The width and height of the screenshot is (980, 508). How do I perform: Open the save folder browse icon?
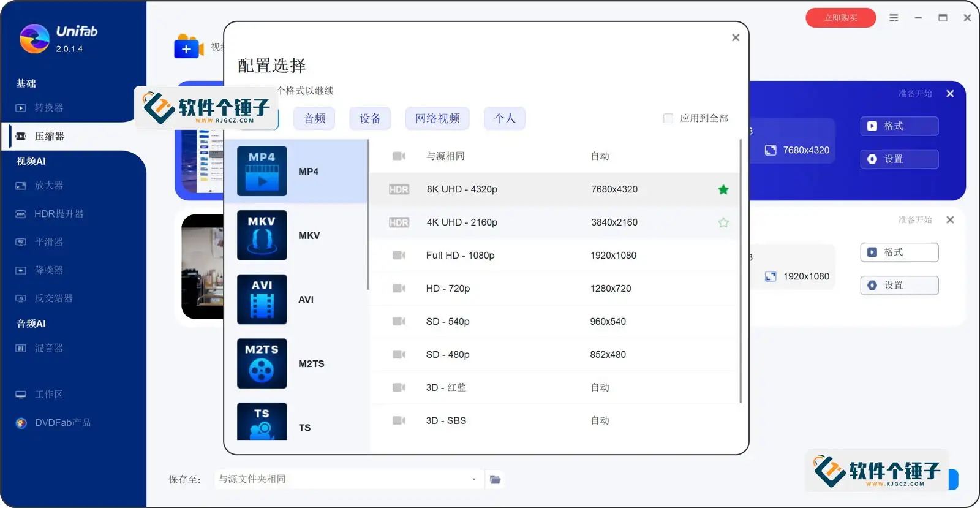[495, 479]
